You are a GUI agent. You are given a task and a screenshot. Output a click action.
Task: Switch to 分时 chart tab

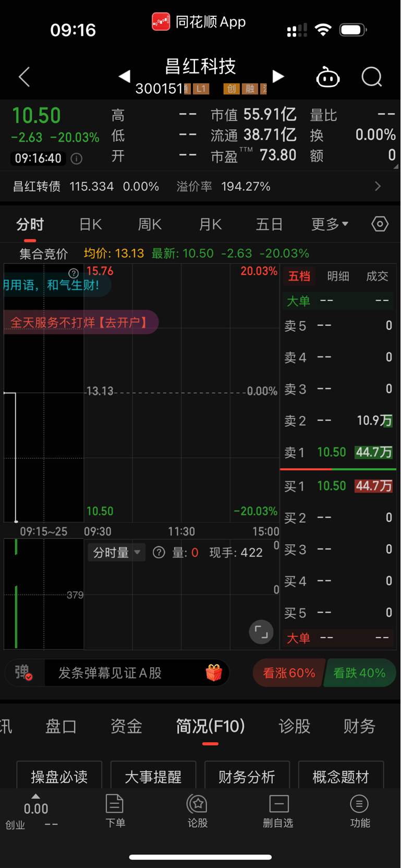click(30, 225)
